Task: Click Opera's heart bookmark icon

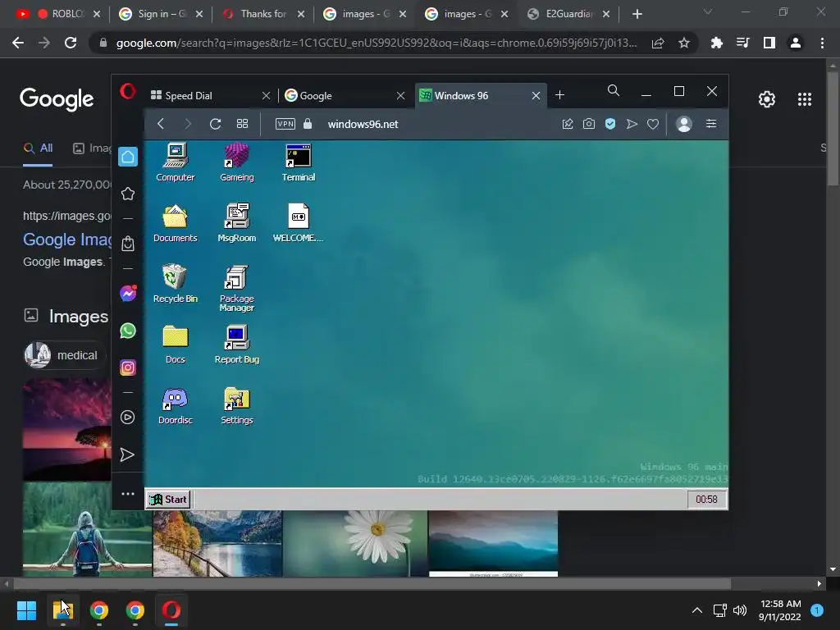Action: 652,124
